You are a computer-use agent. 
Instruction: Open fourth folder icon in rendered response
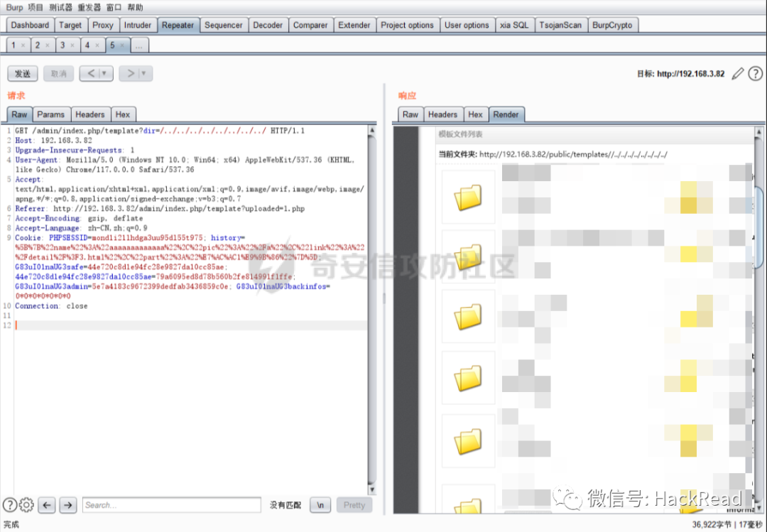click(468, 378)
